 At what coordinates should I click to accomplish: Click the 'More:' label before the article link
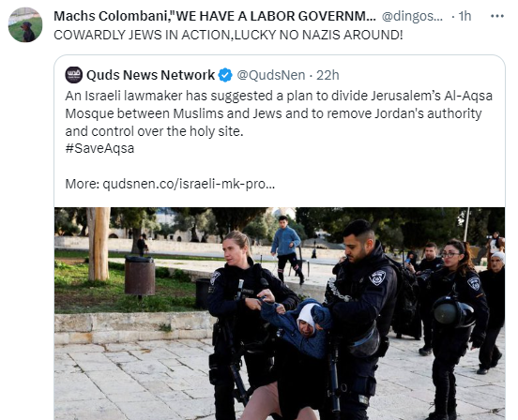(x=83, y=184)
